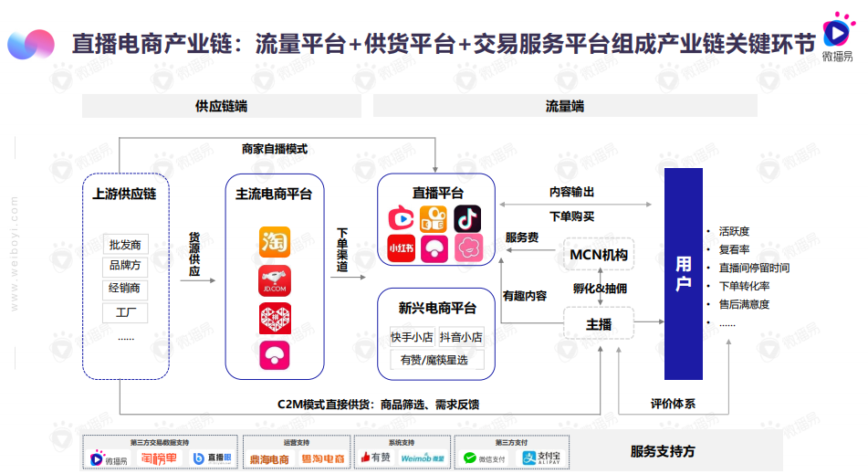Click the Taobao Live icon in 直播平台
Image resolution: width=868 pixels, height=474 pixels.
[x=402, y=218]
